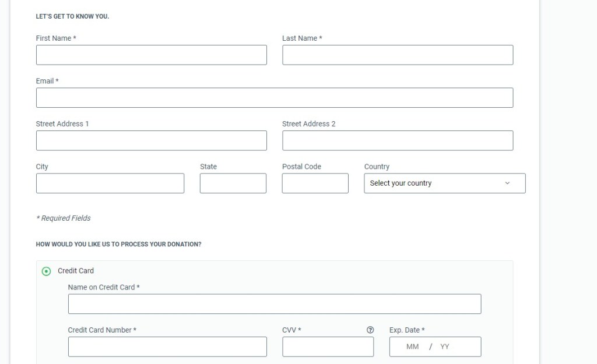The width and height of the screenshot is (597, 364).
Task: Click the Credit Card option label text
Action: [x=76, y=271]
